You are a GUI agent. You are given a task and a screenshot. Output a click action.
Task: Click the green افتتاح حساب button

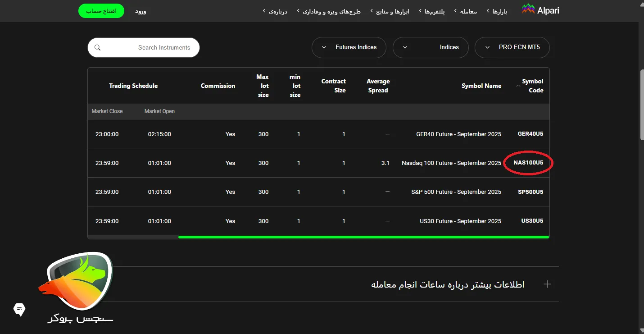(101, 10)
